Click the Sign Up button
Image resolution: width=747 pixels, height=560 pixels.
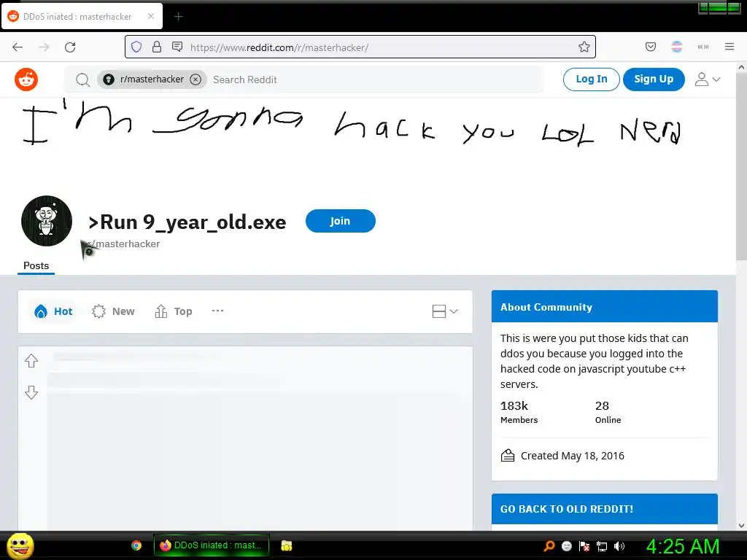(654, 79)
